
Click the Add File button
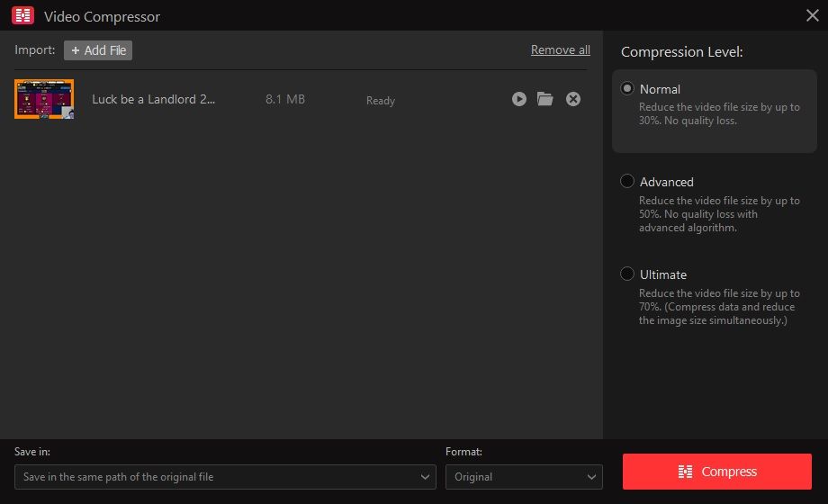98,50
